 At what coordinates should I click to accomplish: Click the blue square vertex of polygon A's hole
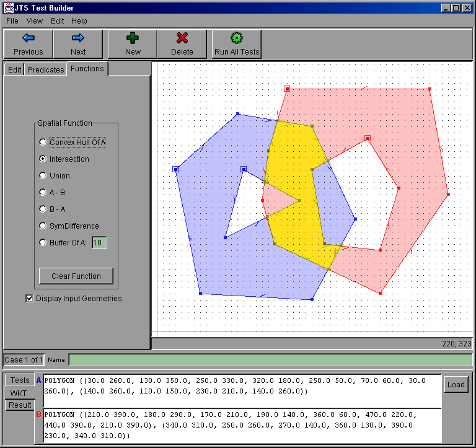pos(244,169)
